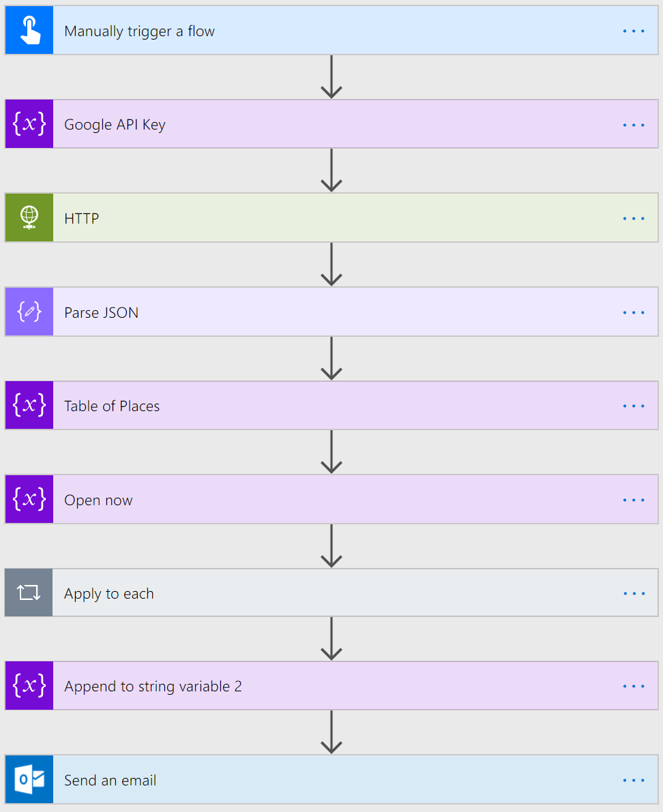Click the Open now variable icon

pyautogui.click(x=29, y=500)
